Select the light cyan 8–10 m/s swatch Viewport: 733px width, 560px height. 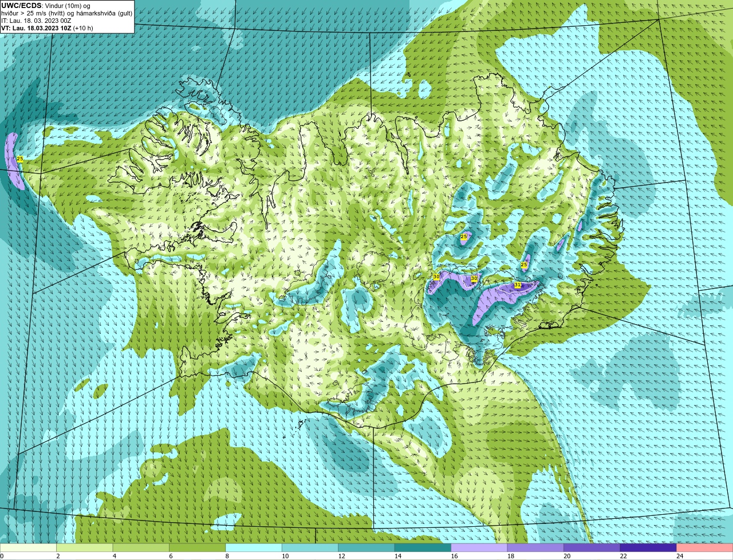(x=254, y=547)
